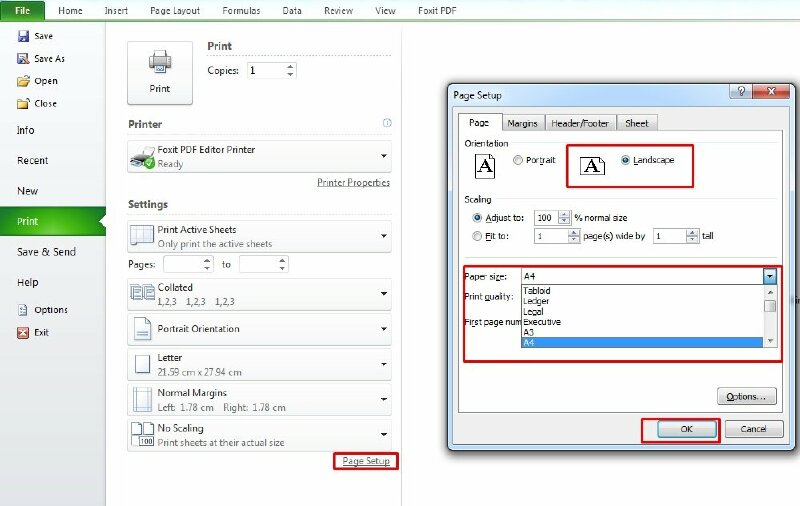The width and height of the screenshot is (800, 506).
Task: Open the Formulas ribbon tab
Action: point(241,11)
